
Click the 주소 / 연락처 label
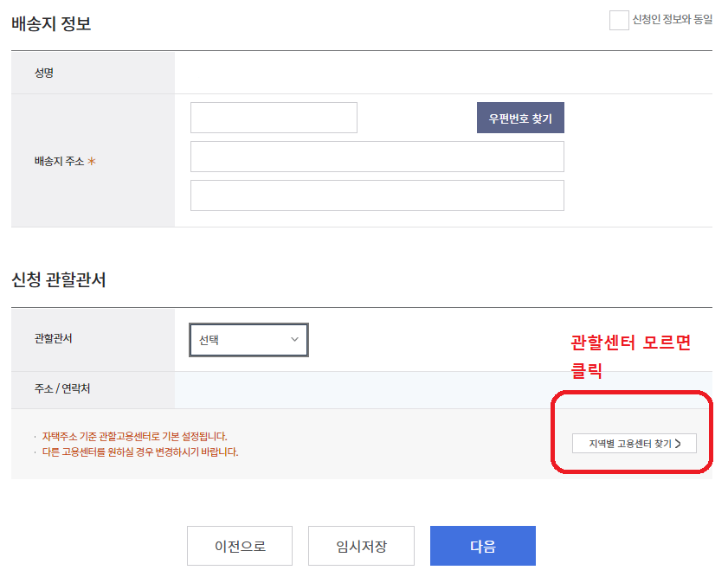click(x=62, y=388)
